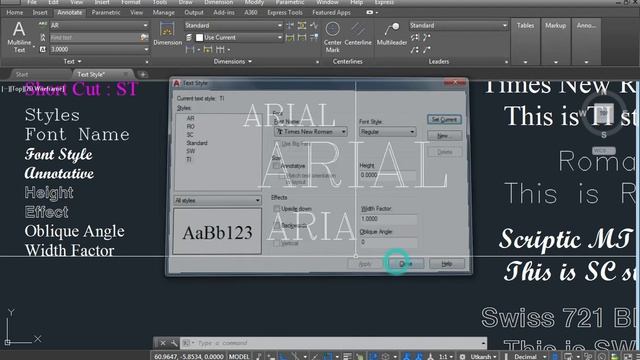Select the Centerline tool
The image size is (640, 360).
pyautogui.click(x=358, y=34)
